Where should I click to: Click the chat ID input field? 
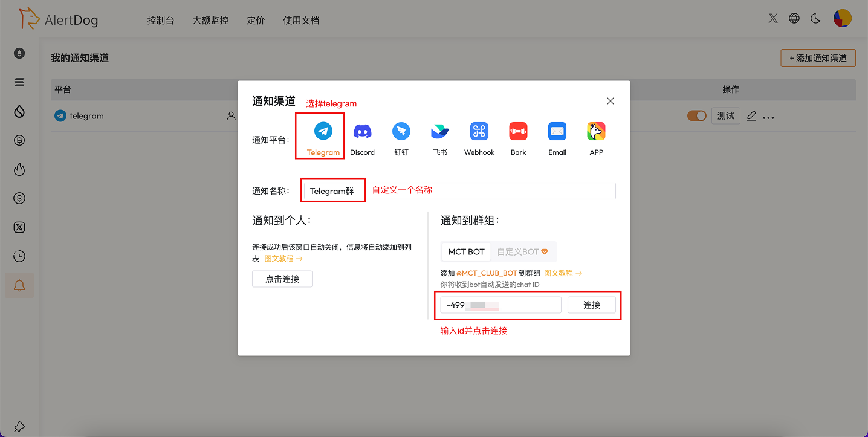click(x=499, y=305)
